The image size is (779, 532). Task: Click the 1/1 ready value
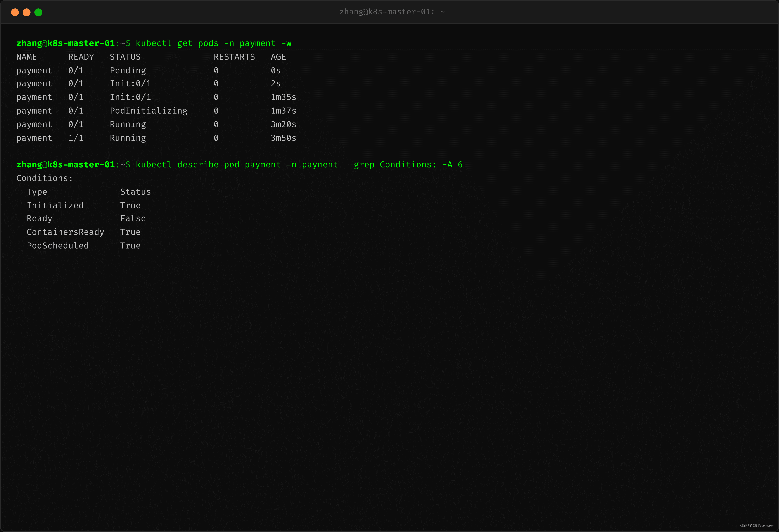(x=76, y=138)
